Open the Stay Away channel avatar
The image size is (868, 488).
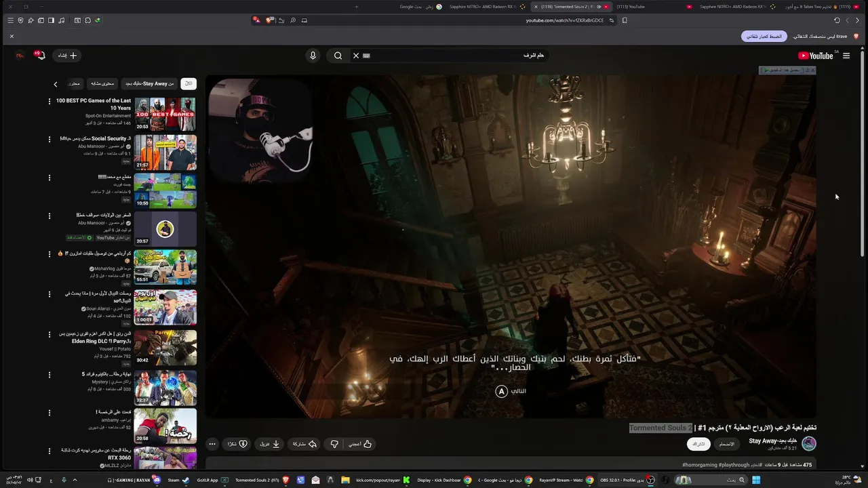click(x=809, y=443)
